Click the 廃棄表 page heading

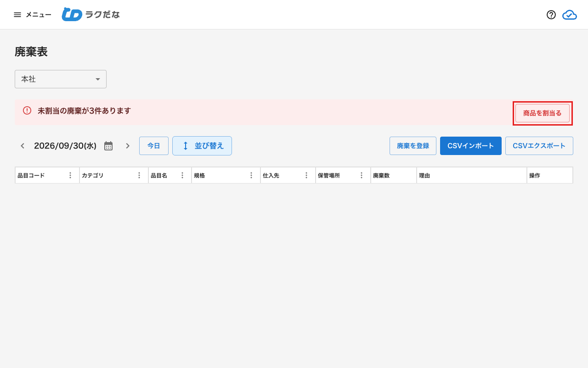31,52
